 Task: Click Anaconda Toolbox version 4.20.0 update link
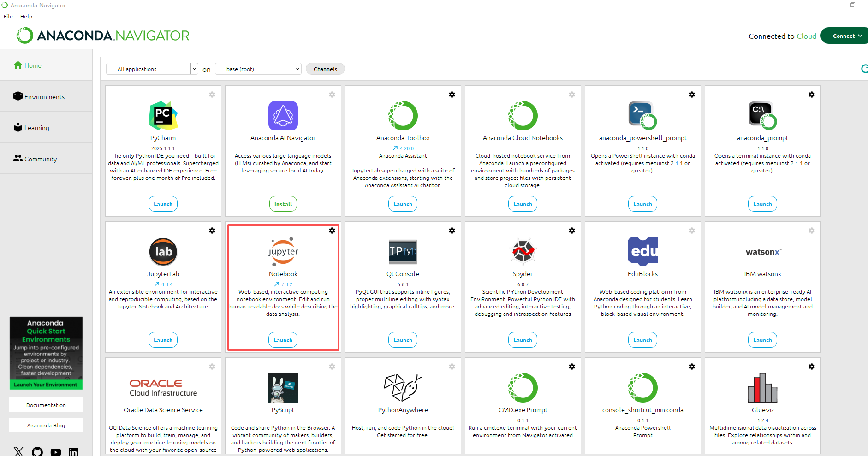[x=403, y=148]
